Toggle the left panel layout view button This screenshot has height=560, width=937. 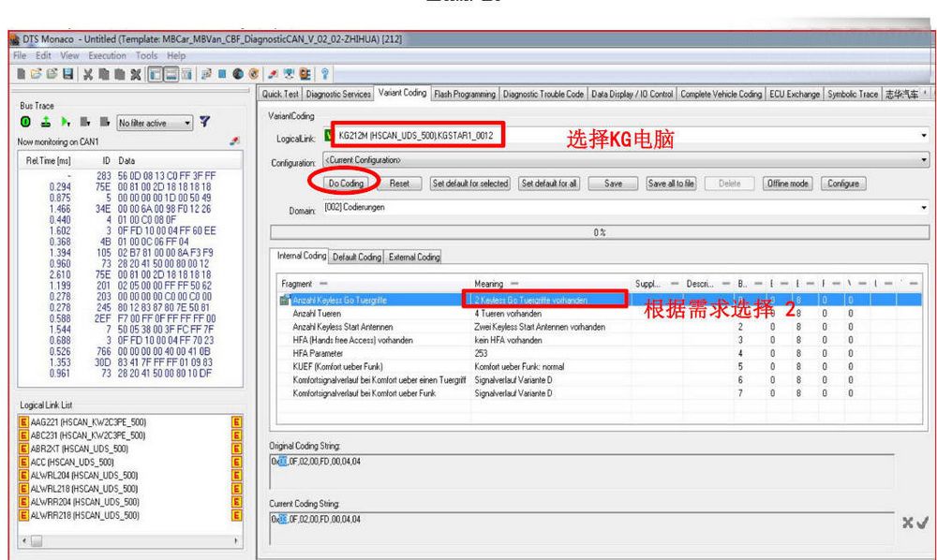pos(156,74)
